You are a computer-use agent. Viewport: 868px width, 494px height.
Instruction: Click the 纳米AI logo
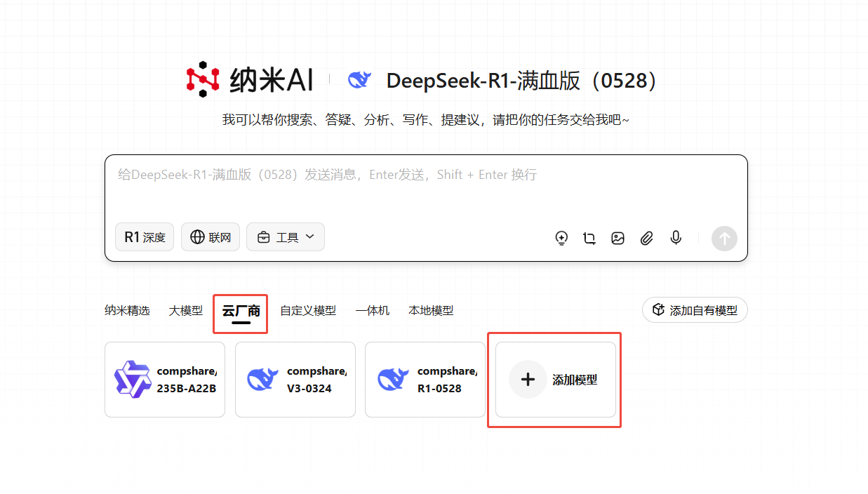pyautogui.click(x=249, y=79)
